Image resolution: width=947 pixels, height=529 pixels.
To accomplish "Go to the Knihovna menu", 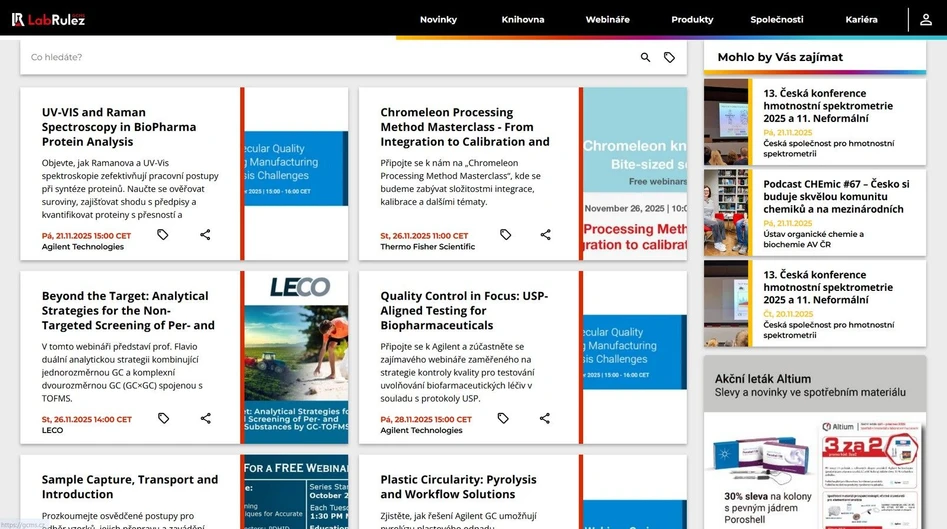I will pyautogui.click(x=523, y=20).
